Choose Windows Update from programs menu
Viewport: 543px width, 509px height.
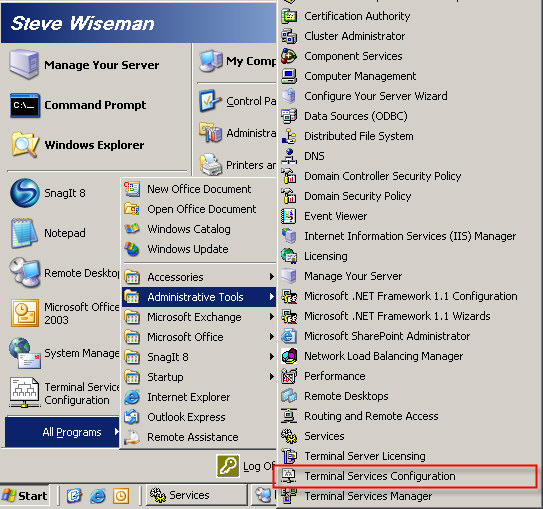[199, 249]
